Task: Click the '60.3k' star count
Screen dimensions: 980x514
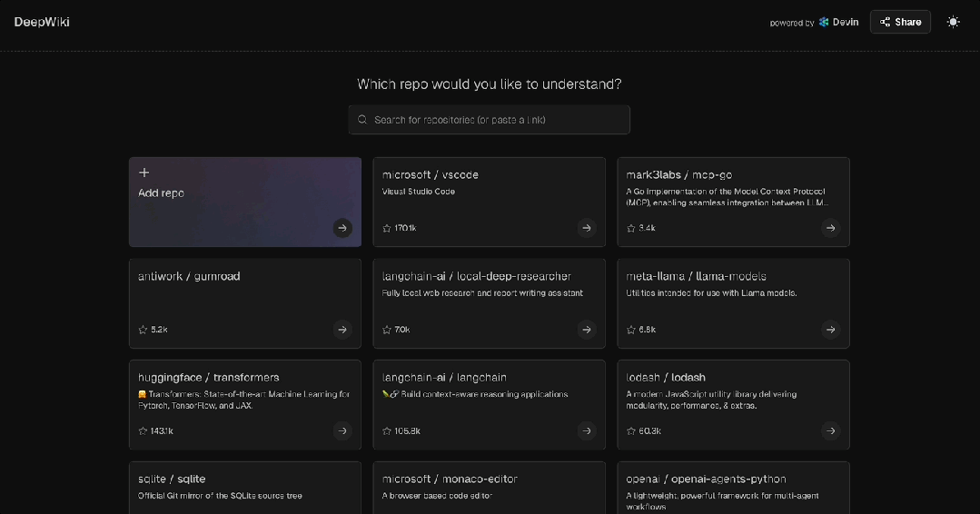Action: (649, 431)
